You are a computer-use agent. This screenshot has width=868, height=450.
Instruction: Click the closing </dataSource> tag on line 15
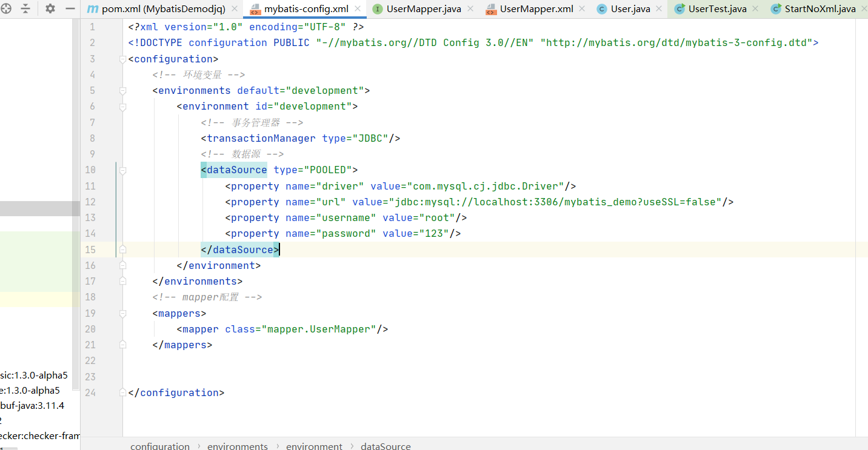(240, 250)
